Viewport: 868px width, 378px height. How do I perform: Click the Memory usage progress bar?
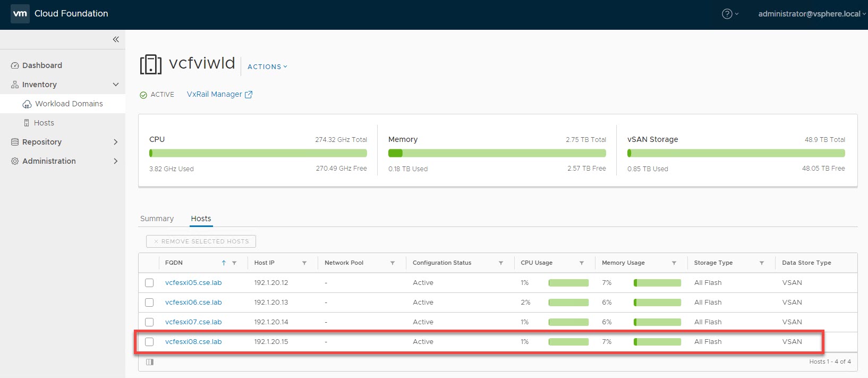pyautogui.click(x=497, y=153)
